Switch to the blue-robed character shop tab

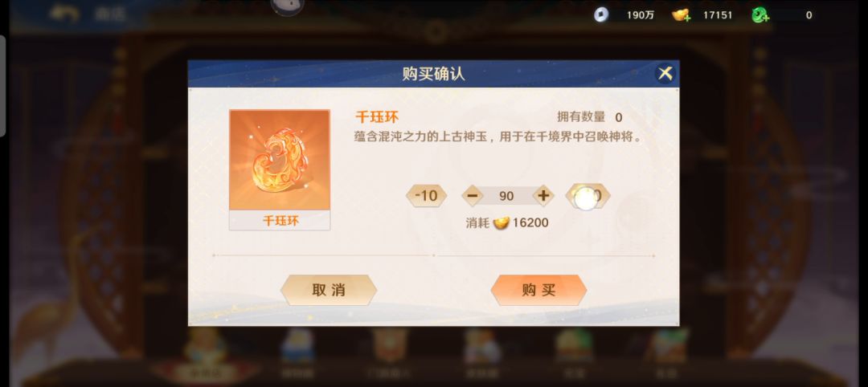tap(297, 352)
